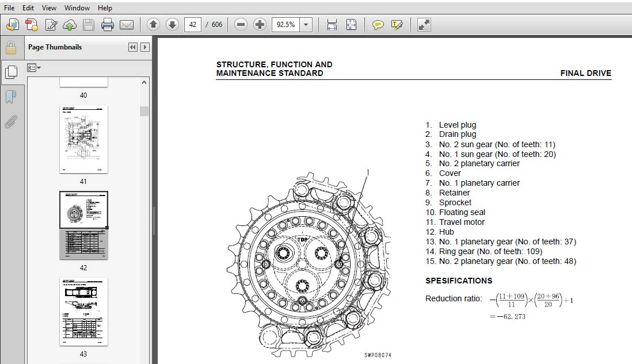The image size is (632, 364).
Task: Open the Window menu
Action: click(77, 7)
